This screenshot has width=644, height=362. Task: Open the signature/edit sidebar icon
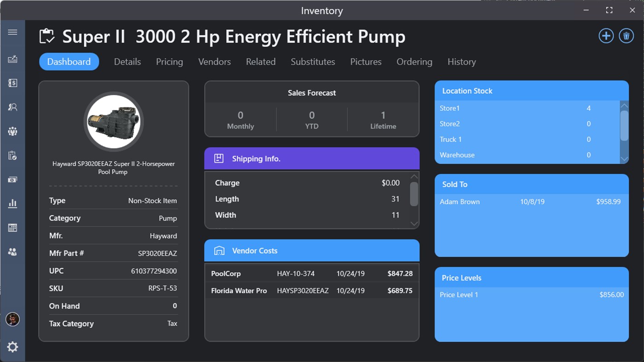[x=12, y=59]
